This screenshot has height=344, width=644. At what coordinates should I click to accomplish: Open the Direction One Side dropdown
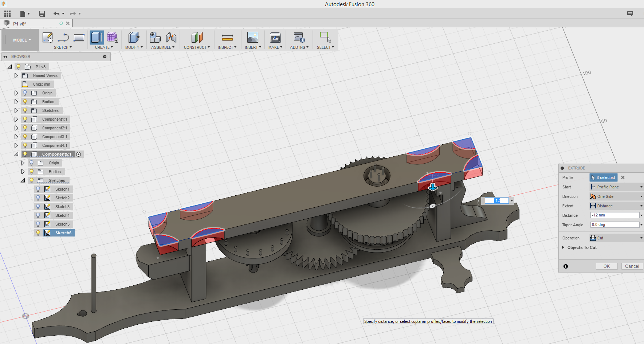pos(616,196)
